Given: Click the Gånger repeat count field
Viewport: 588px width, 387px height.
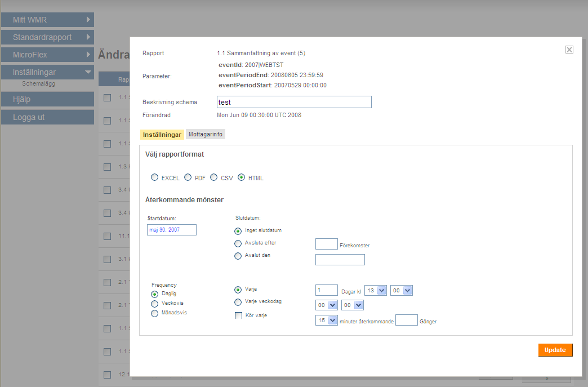Looking at the screenshot, I should tap(407, 320).
